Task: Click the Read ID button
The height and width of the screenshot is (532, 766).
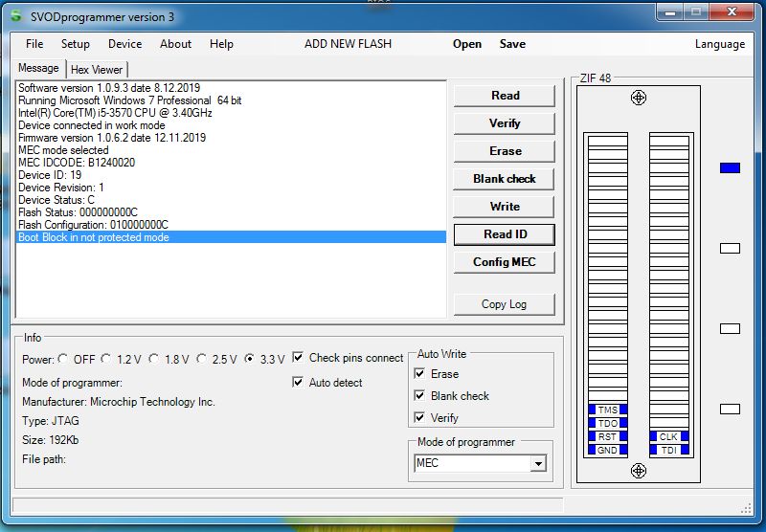Action: [x=505, y=234]
